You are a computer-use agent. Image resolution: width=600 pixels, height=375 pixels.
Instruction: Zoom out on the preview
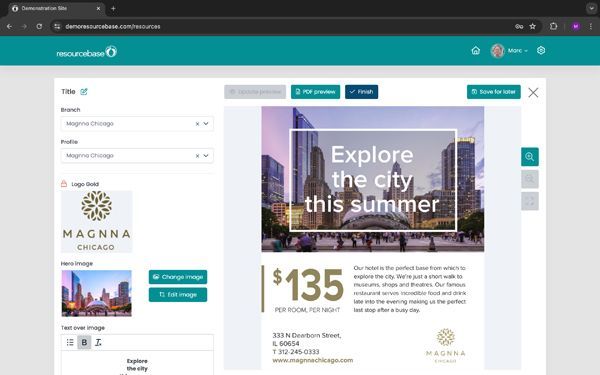[x=530, y=179]
